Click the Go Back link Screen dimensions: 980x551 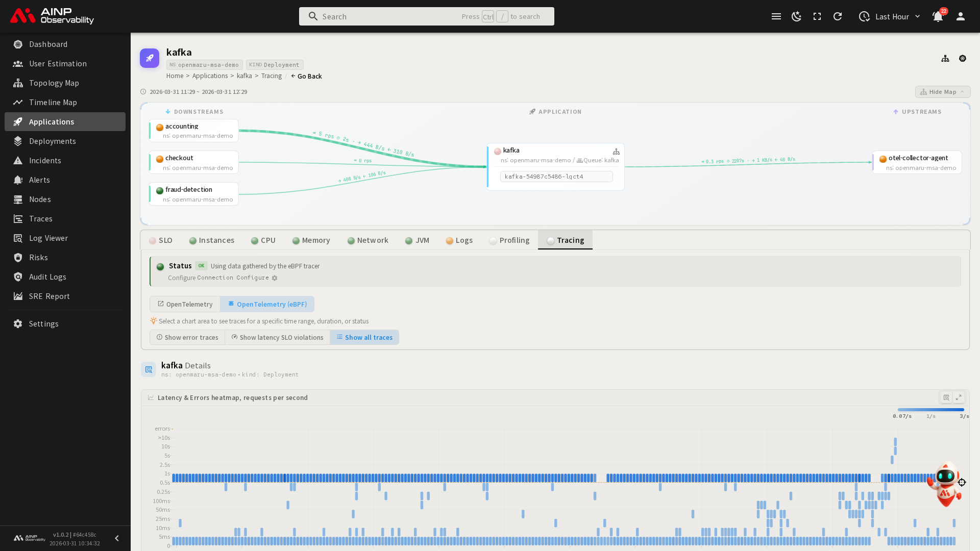click(x=307, y=76)
